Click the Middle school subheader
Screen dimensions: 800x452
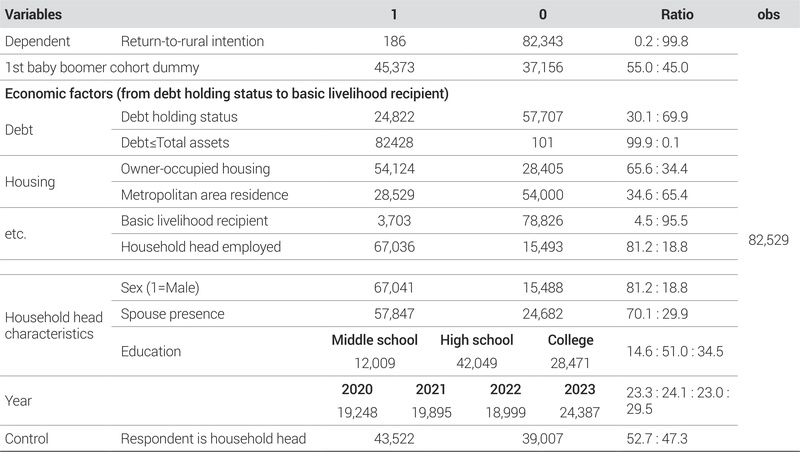374,340
